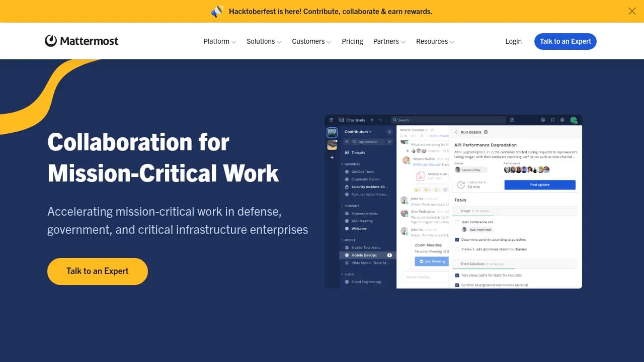Go back using the left arrow
Image resolution: width=644 pixels, height=362 pixels.
tap(372, 120)
